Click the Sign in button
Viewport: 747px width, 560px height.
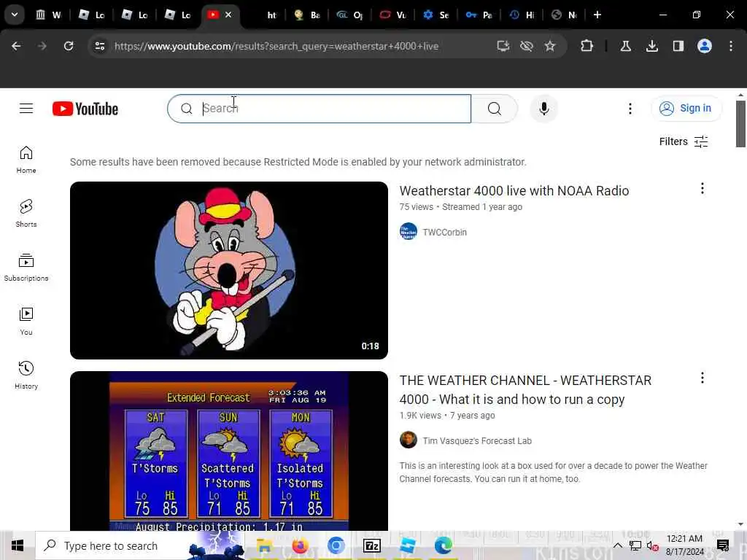pyautogui.click(x=686, y=109)
